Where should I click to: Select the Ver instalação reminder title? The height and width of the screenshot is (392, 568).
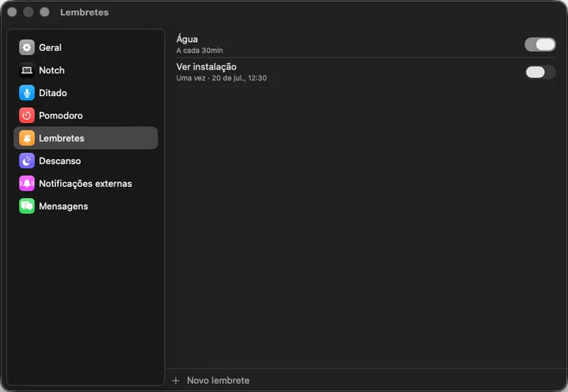(206, 67)
